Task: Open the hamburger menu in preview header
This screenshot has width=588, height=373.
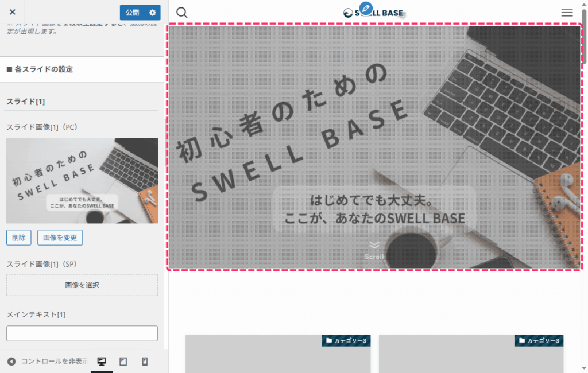Action: (x=567, y=13)
